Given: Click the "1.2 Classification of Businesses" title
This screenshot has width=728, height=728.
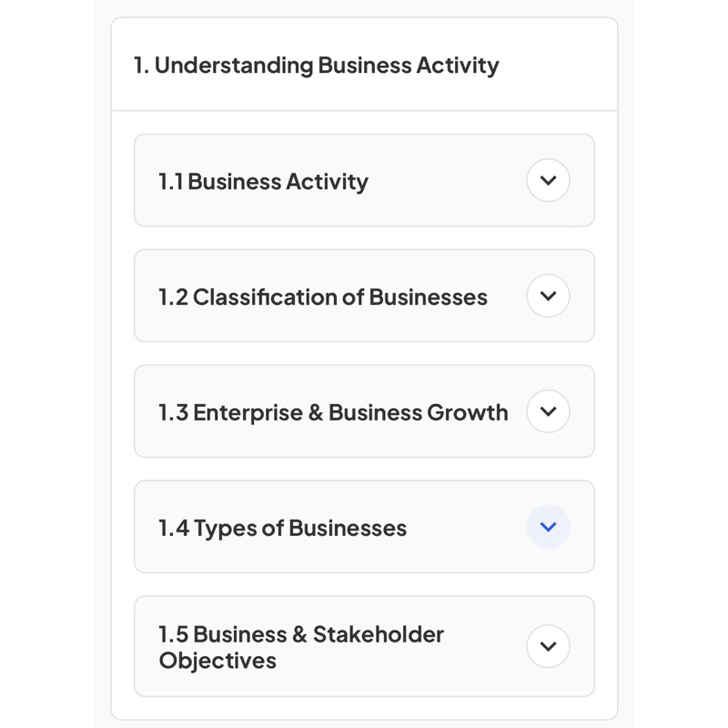Looking at the screenshot, I should pos(323,297).
